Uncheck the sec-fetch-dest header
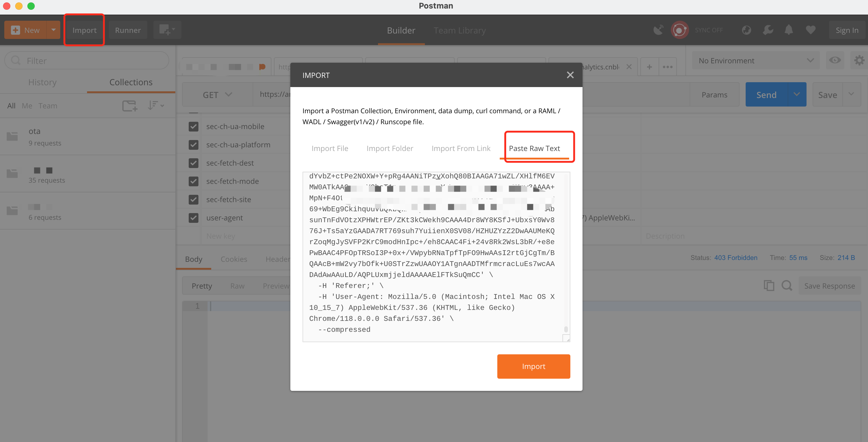This screenshot has height=442, width=868. pyautogui.click(x=194, y=163)
